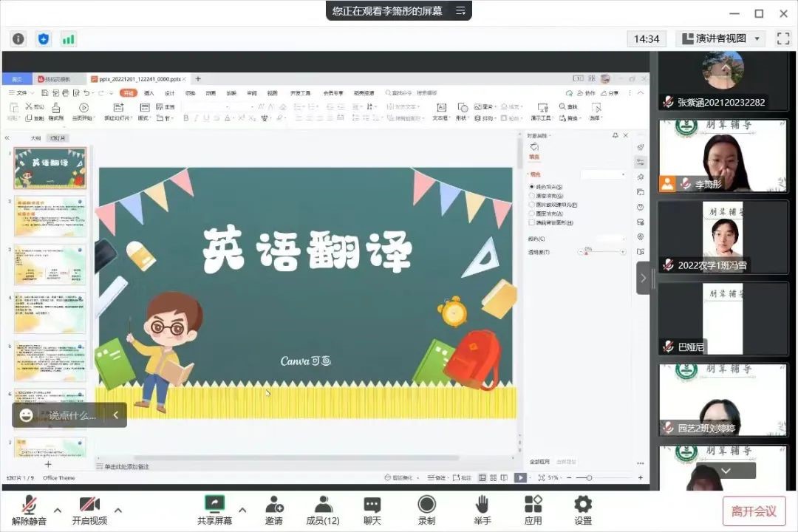Expand audio options arrow next to unmute
This screenshot has width=798, height=532.
coord(58,510)
